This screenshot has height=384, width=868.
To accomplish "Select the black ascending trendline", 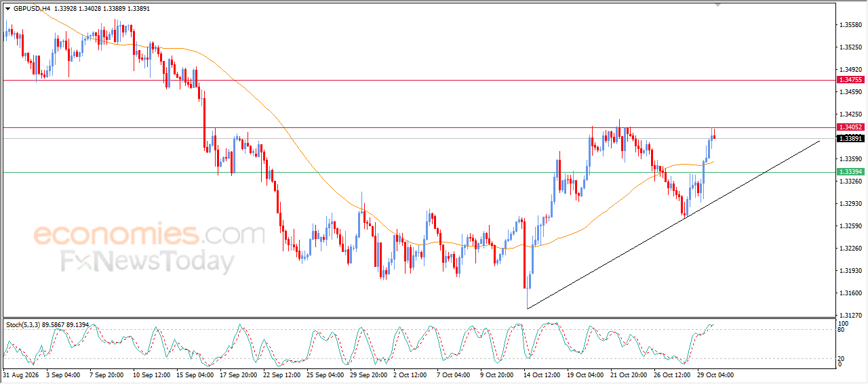I will pyautogui.click(x=673, y=225).
